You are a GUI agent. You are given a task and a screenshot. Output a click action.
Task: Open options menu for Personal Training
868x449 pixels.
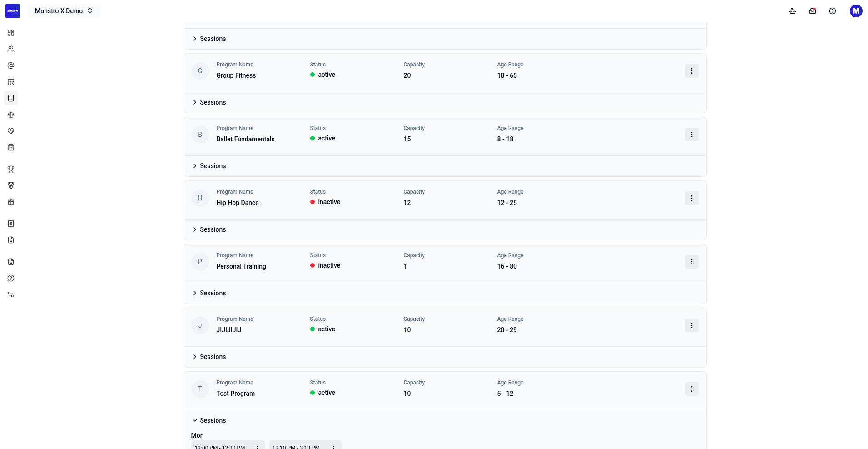(692, 262)
